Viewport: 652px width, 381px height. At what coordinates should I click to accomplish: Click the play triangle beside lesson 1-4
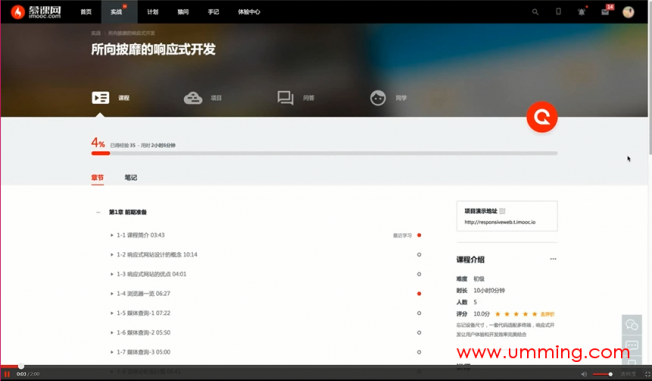(111, 294)
